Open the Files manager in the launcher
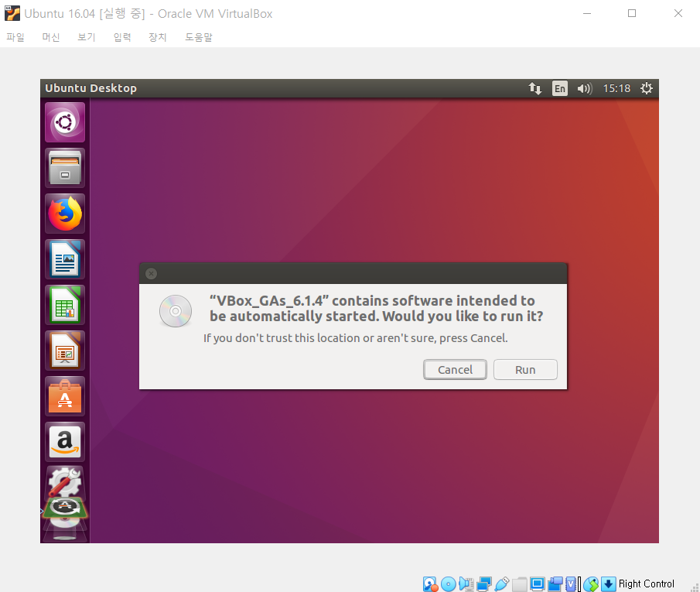This screenshot has width=700, height=592. click(x=65, y=168)
